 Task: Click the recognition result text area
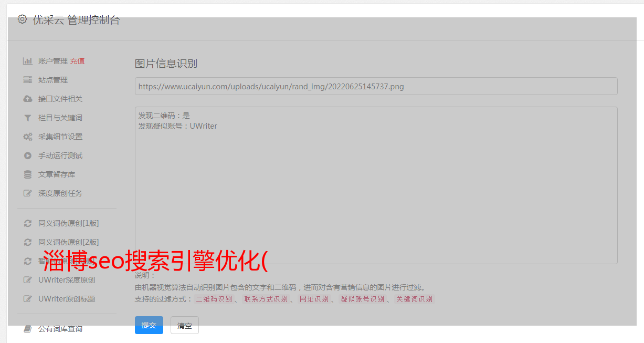(x=376, y=185)
